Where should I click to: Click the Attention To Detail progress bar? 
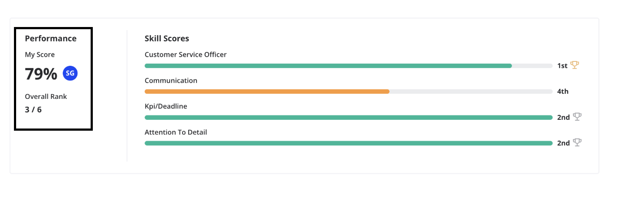coord(349,143)
